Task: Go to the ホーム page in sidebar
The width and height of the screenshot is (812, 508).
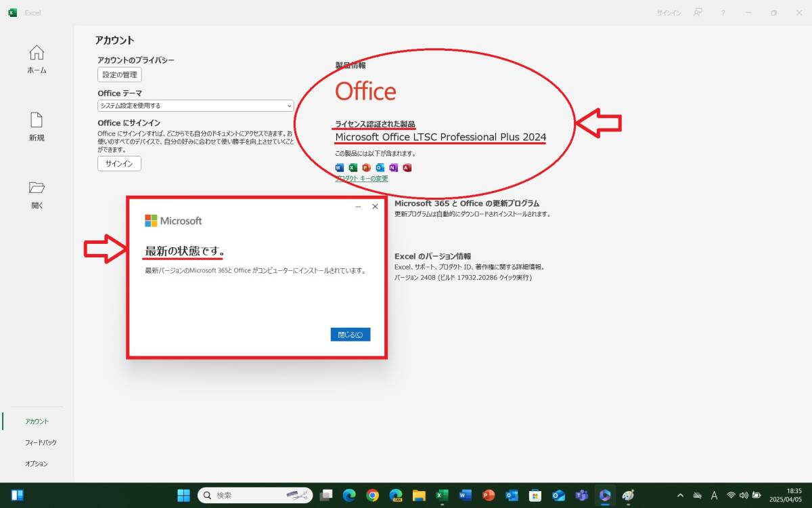Action: point(37,59)
